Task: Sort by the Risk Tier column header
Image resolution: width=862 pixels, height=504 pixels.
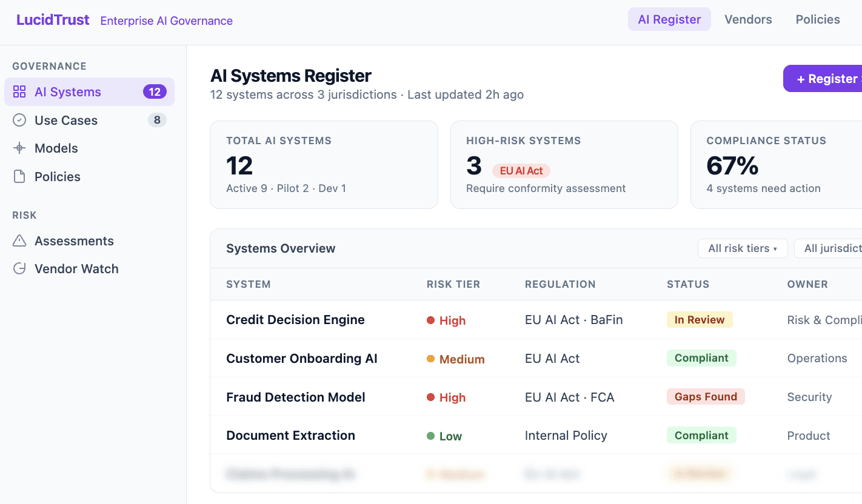Action: coord(453,284)
